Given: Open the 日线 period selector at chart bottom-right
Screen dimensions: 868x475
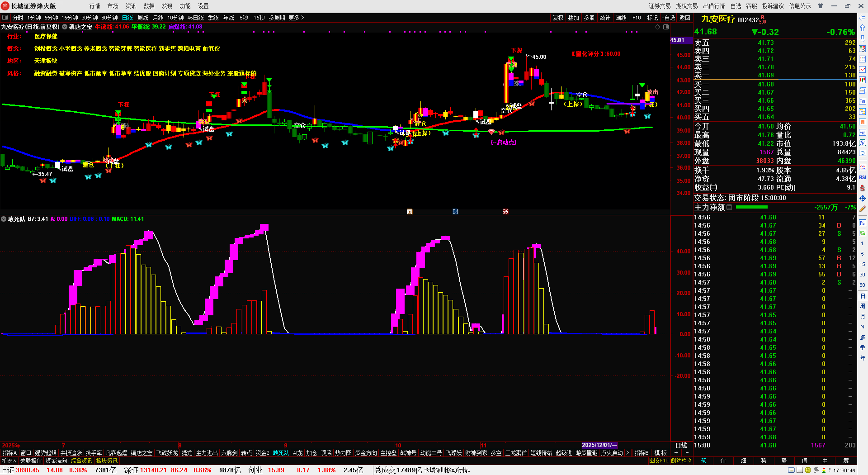Looking at the screenshot, I should 681,446.
